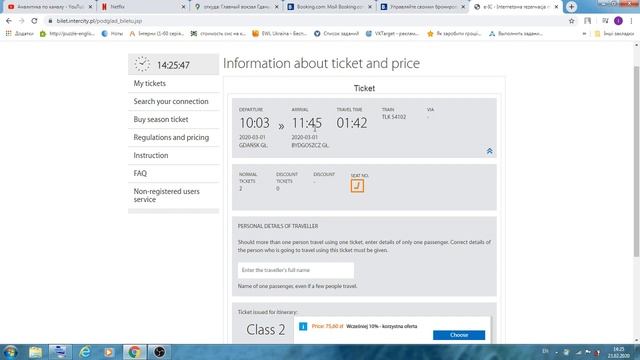Switch to the second Booking.com tab
The image size is (640, 360).
point(422,7)
